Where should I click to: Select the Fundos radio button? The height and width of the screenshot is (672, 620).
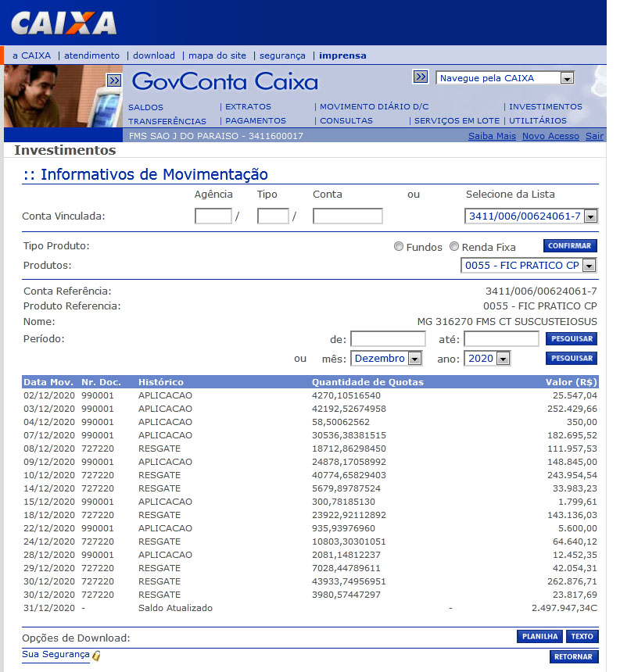(399, 246)
